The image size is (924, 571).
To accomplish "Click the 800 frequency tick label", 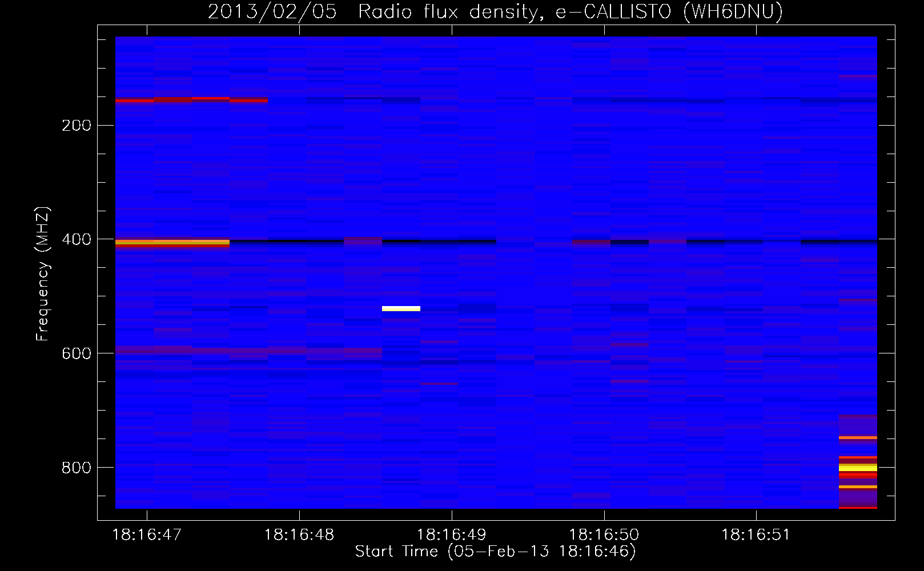I will point(77,468).
